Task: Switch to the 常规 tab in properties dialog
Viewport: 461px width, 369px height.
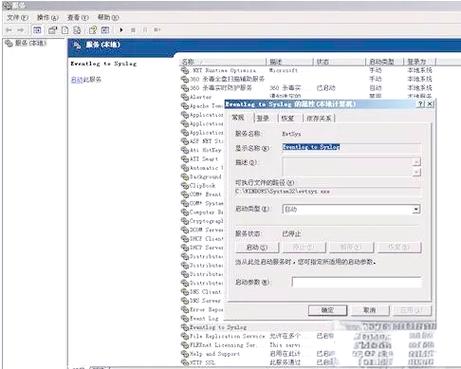Action: (x=238, y=117)
